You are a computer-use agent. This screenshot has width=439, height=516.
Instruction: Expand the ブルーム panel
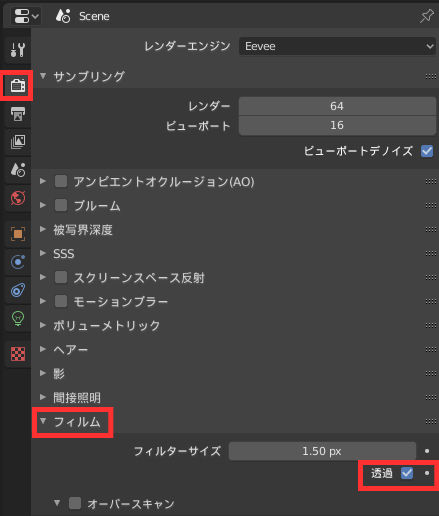tap(43, 205)
